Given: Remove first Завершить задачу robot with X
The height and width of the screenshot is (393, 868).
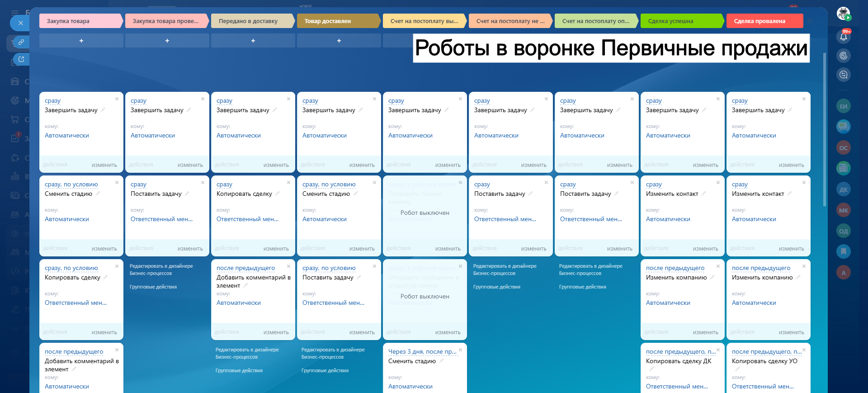Looking at the screenshot, I should point(117,99).
